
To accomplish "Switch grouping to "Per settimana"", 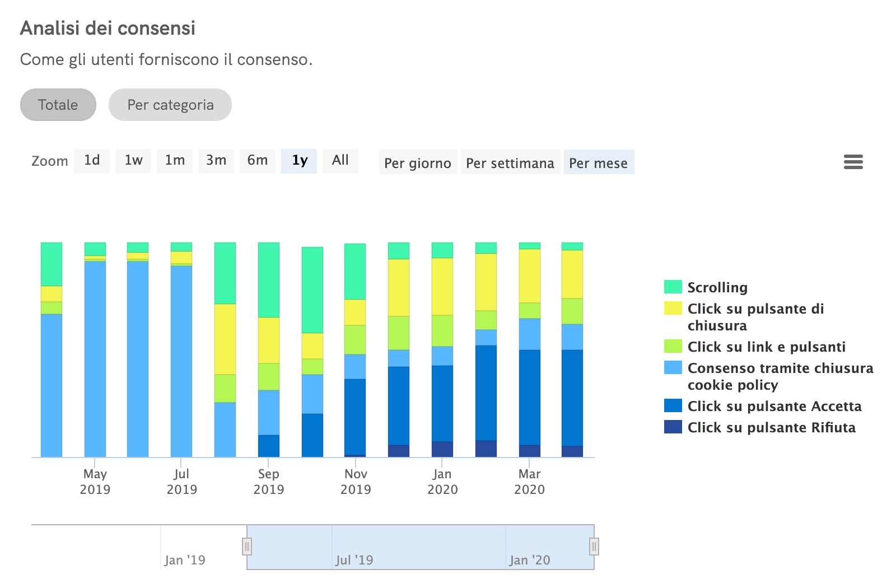I will (x=510, y=163).
